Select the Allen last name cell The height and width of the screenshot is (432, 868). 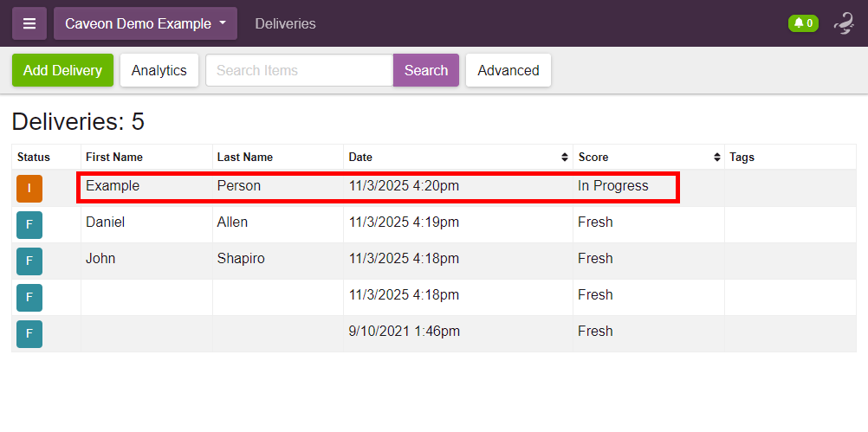pos(278,222)
